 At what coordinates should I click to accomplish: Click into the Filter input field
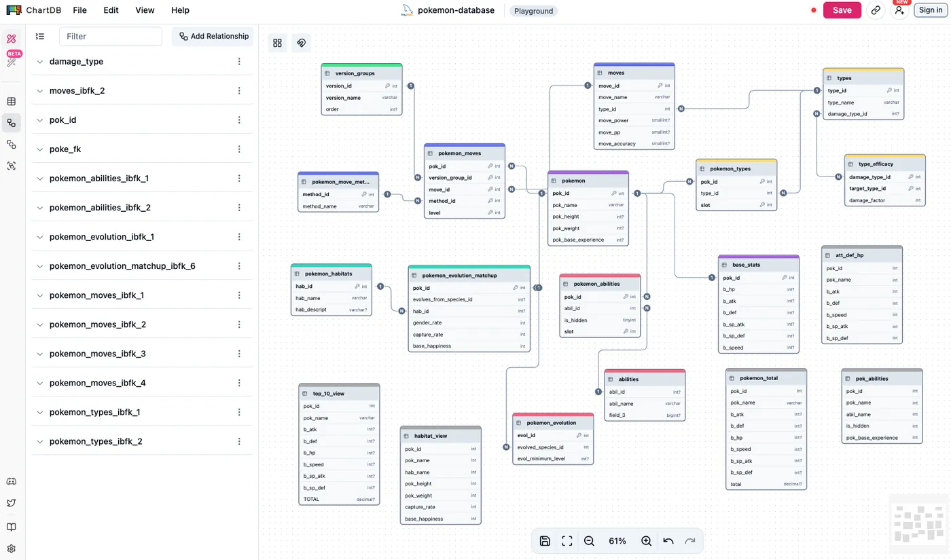111,37
